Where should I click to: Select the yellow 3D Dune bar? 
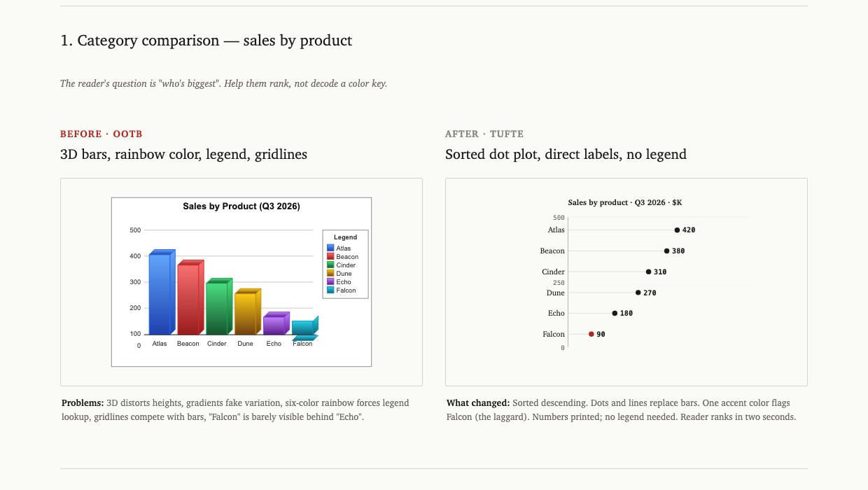click(x=248, y=311)
